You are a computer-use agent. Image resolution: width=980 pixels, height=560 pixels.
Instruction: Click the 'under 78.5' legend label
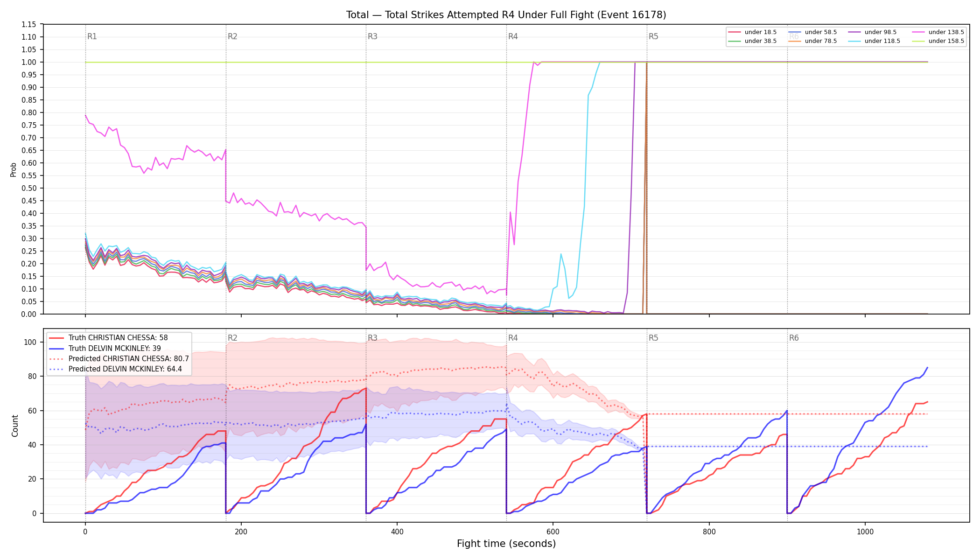point(821,41)
